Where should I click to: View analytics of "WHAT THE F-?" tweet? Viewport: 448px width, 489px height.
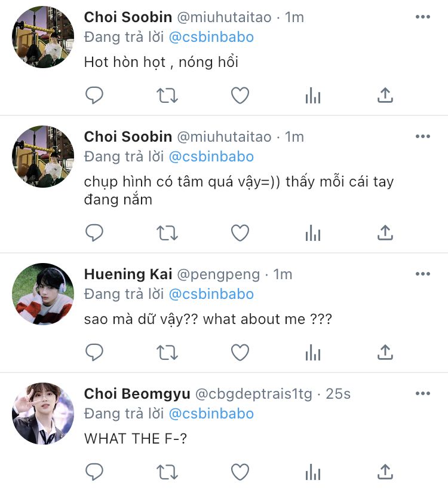[313, 472]
